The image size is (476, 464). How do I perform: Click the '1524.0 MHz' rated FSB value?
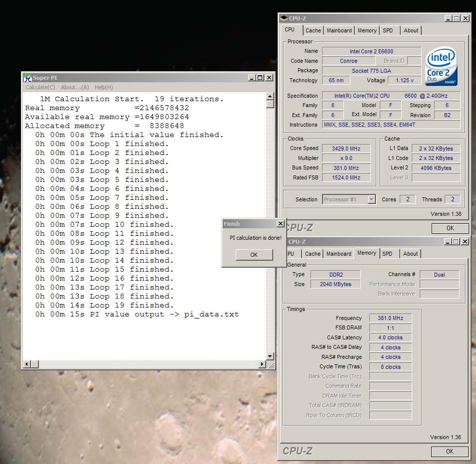[x=346, y=177]
